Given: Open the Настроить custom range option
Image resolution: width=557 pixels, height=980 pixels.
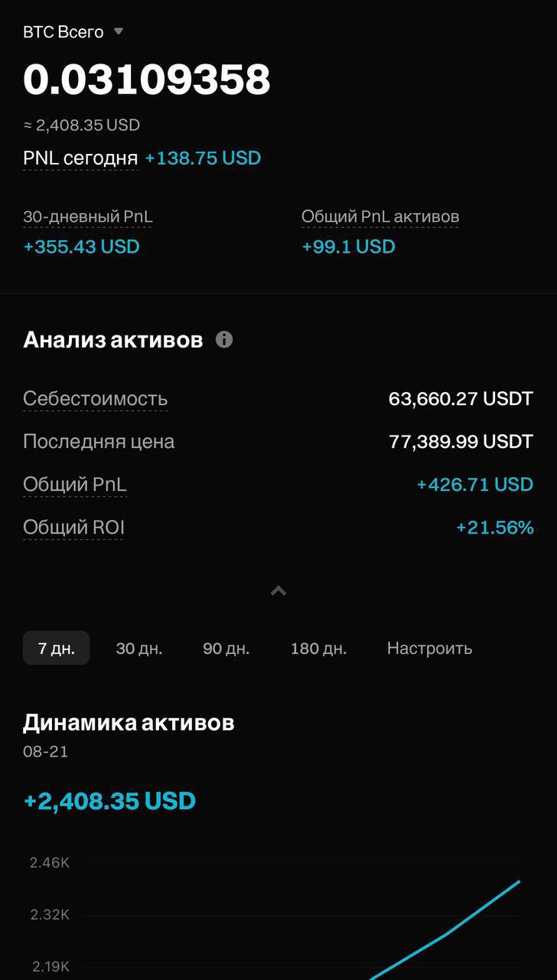Looking at the screenshot, I should pyautogui.click(x=429, y=648).
